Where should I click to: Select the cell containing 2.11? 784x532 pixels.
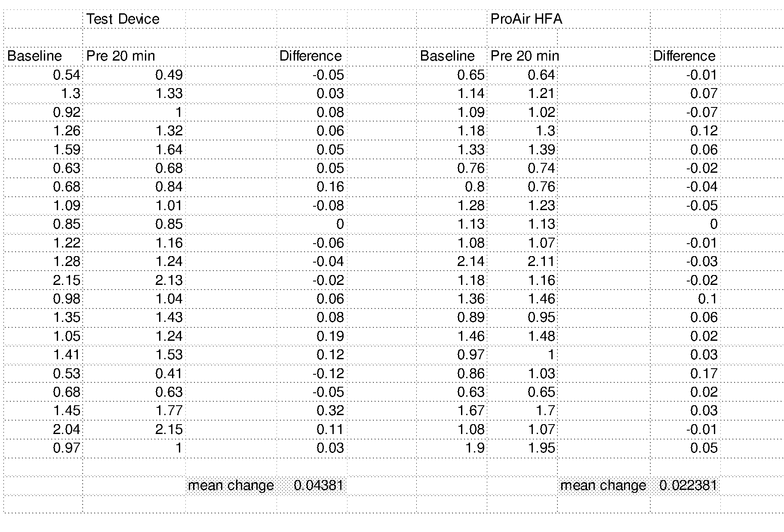coord(541,261)
